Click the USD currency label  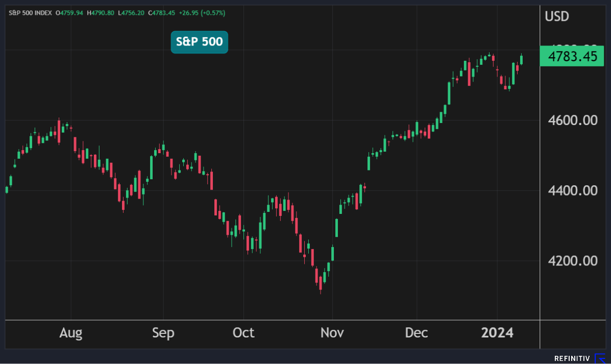click(557, 17)
